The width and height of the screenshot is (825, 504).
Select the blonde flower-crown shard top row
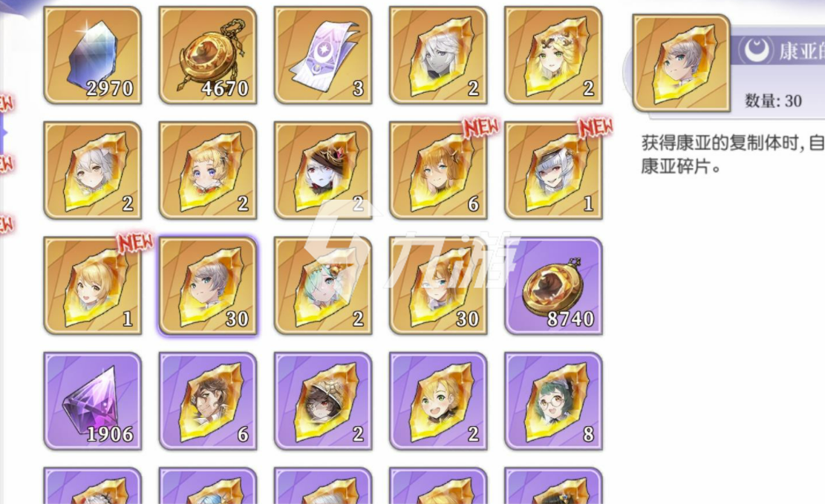(553, 55)
